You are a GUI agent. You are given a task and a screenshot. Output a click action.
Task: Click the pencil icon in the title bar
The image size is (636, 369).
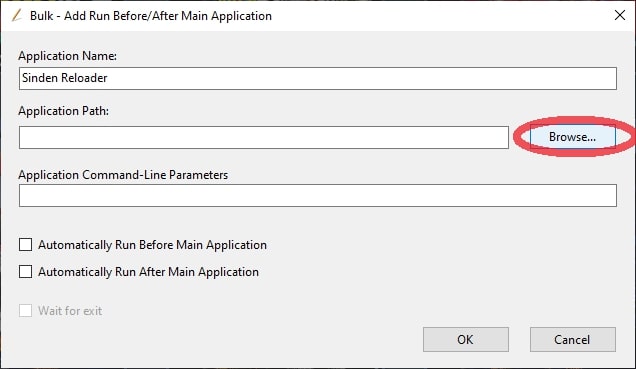pos(17,15)
